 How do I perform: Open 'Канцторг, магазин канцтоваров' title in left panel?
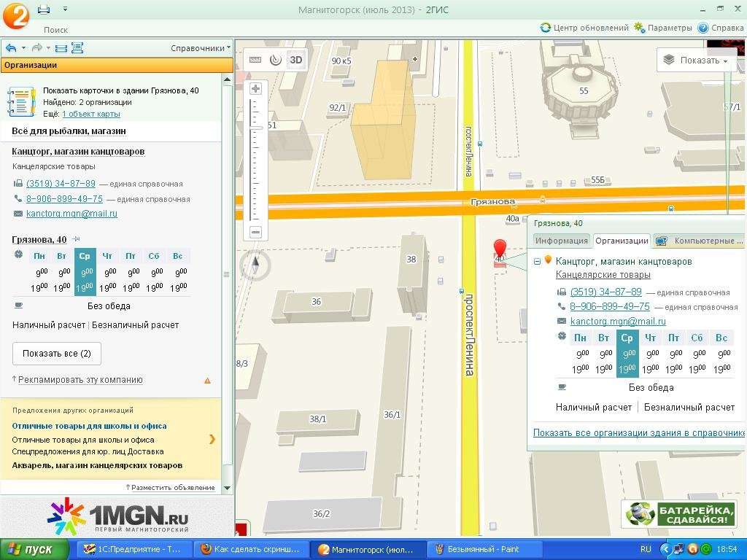click(x=78, y=152)
